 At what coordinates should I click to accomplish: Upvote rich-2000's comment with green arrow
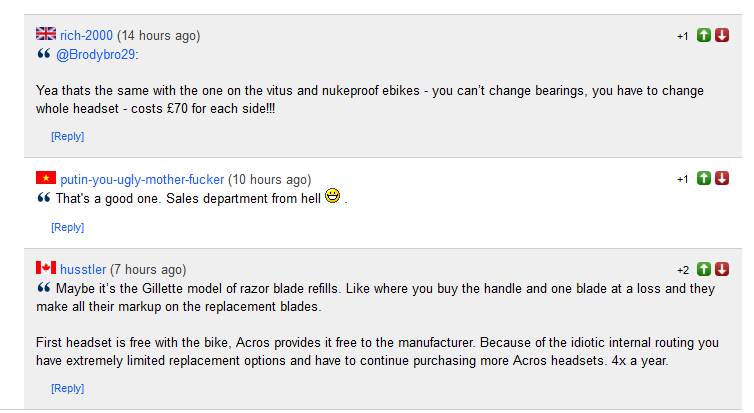704,35
